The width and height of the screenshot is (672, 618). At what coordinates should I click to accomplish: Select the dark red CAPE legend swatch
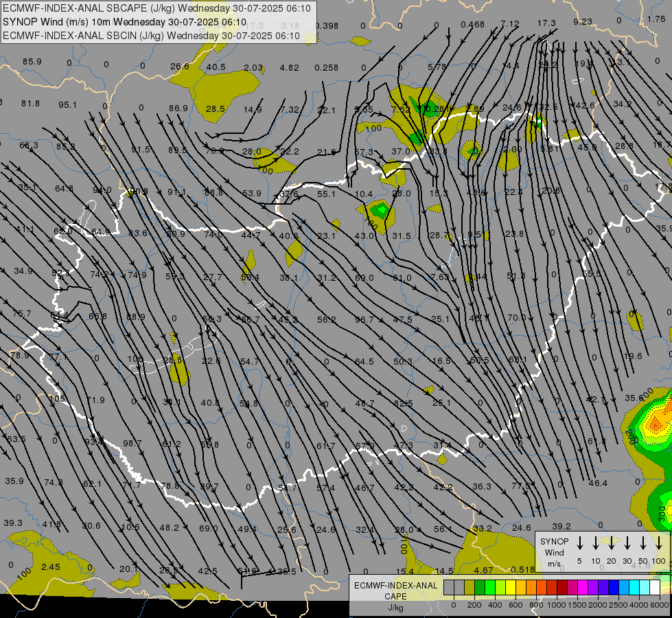562,587
